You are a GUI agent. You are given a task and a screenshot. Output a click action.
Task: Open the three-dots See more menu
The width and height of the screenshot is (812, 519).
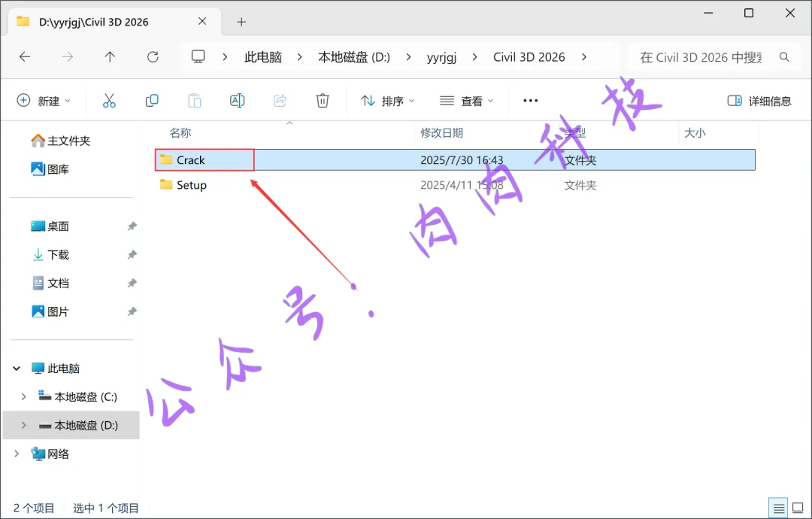point(530,101)
